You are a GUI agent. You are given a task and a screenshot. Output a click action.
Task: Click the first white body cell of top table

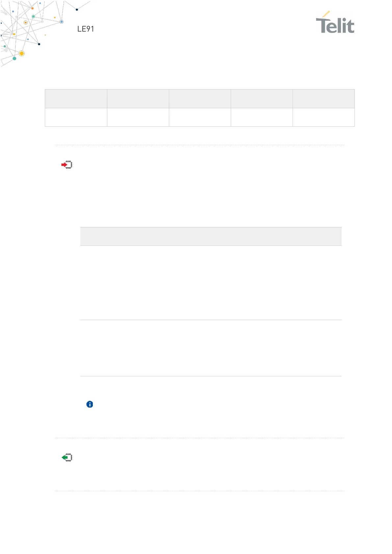click(76, 117)
